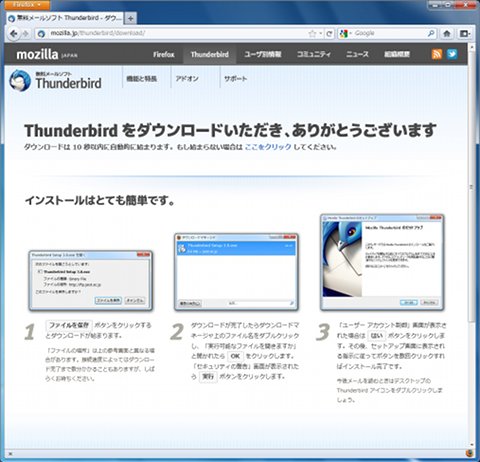
Task: Open a new tab with plus button
Action: click(131, 18)
